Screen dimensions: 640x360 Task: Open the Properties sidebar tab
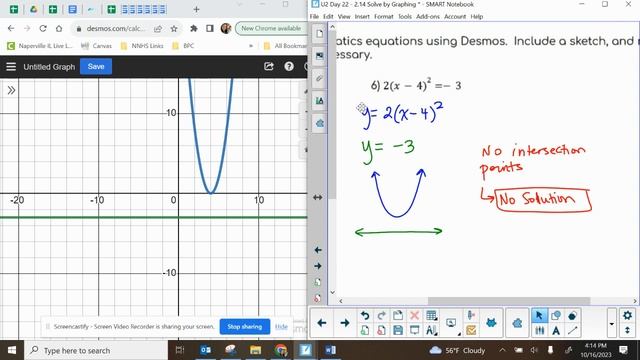pos(319,100)
